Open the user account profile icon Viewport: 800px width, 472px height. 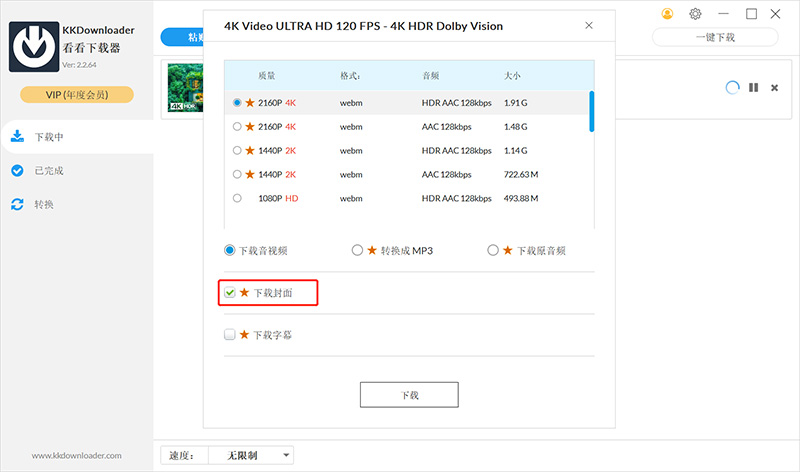pos(667,14)
